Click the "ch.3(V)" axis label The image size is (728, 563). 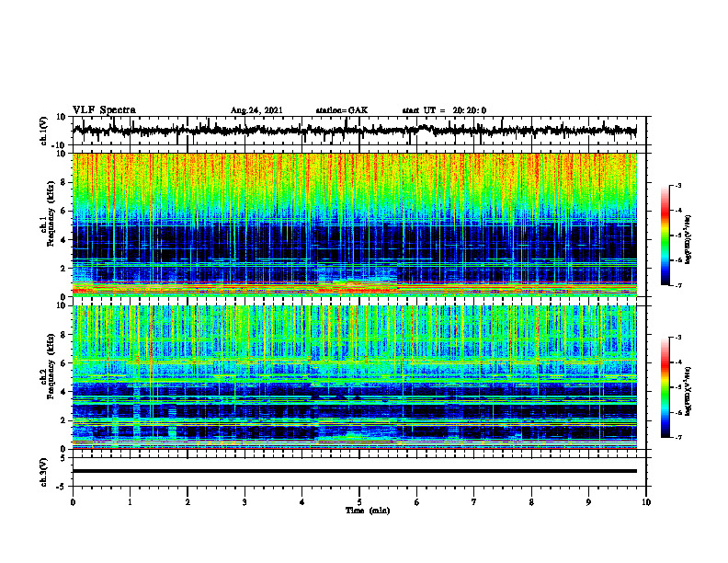(44, 472)
